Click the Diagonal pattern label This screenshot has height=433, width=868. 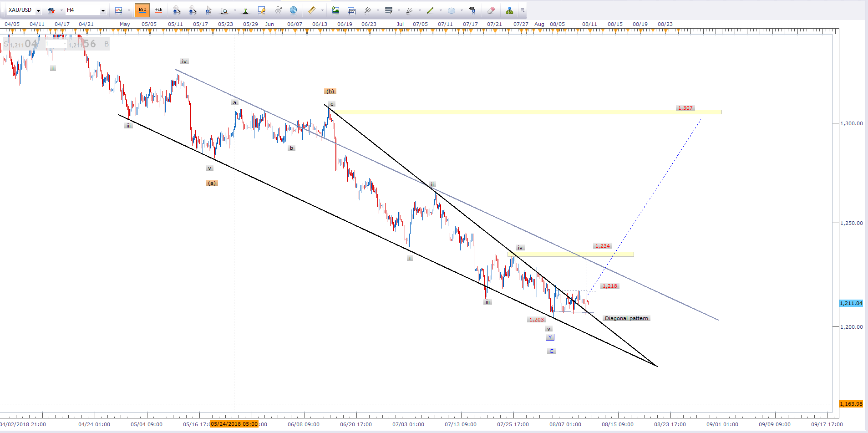click(x=626, y=318)
